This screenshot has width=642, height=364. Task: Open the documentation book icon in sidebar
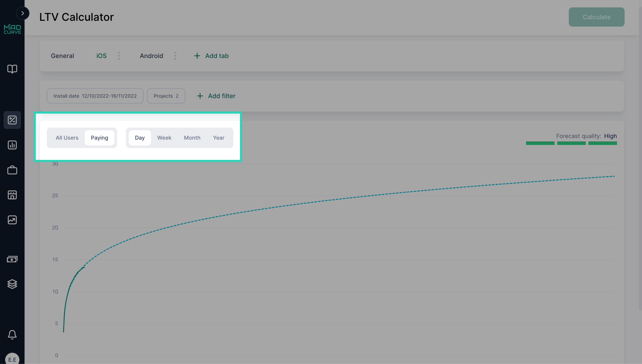click(x=12, y=69)
